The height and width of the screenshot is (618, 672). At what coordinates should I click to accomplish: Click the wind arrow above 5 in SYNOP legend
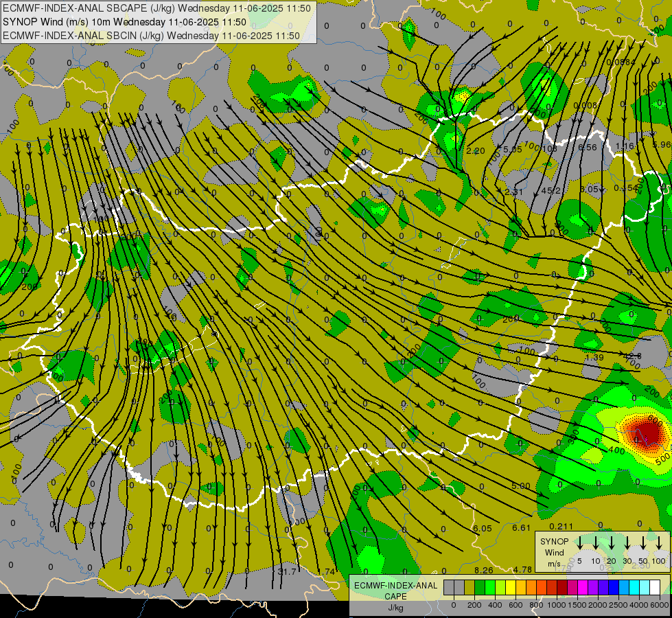[579, 543]
